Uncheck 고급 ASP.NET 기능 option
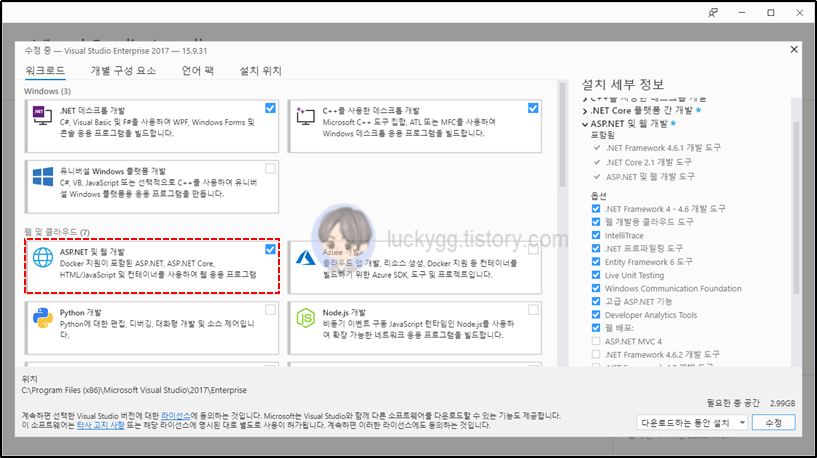The image size is (817, 458). pyautogui.click(x=596, y=301)
